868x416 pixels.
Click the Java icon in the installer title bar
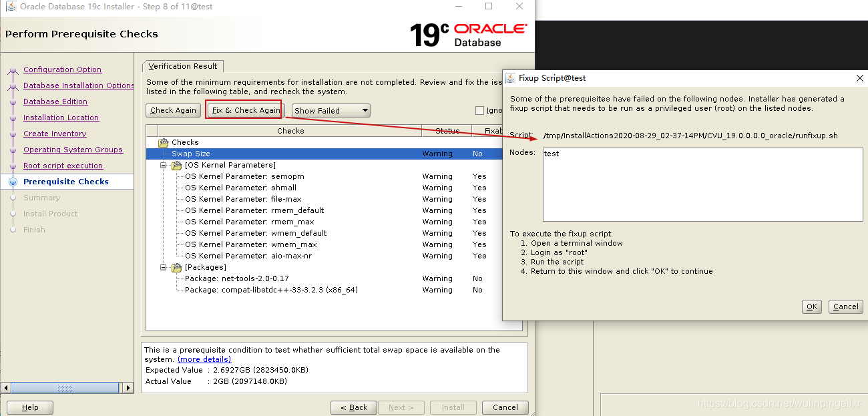coord(11,7)
